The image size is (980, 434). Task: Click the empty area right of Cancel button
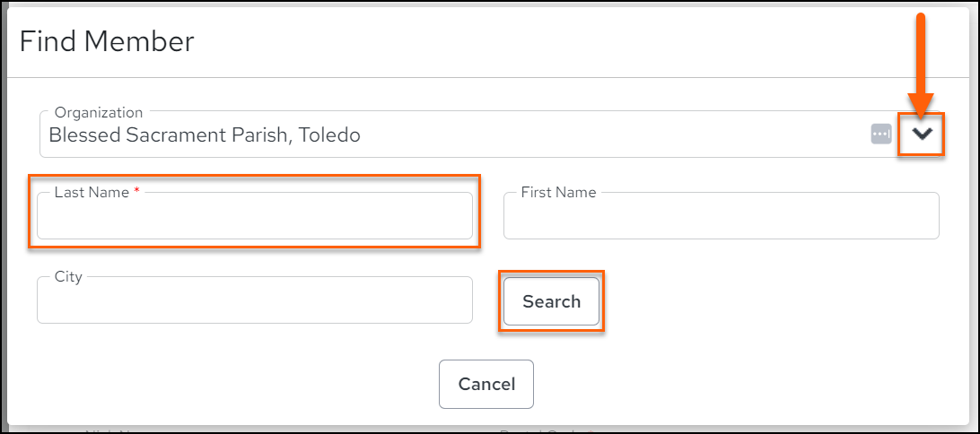(750, 384)
